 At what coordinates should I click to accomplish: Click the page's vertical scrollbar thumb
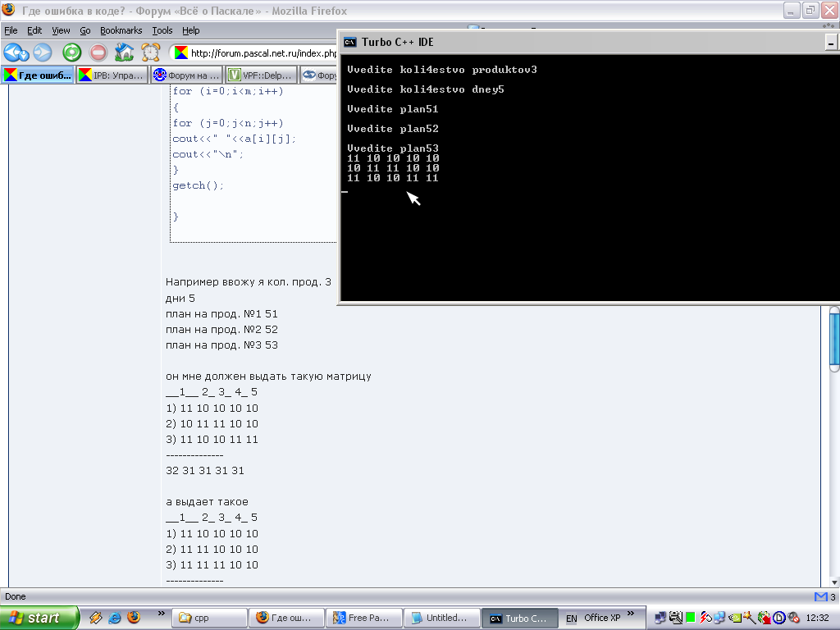[x=834, y=336]
